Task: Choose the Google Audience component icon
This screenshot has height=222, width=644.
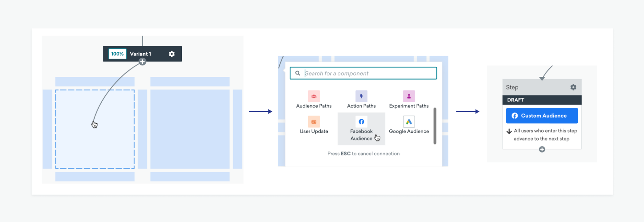Action: pyautogui.click(x=409, y=122)
